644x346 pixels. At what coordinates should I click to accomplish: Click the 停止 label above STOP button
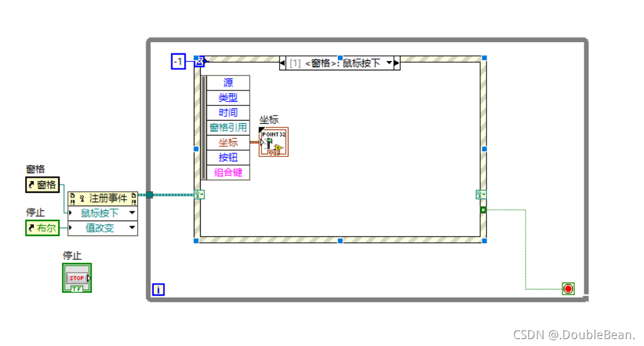72,256
